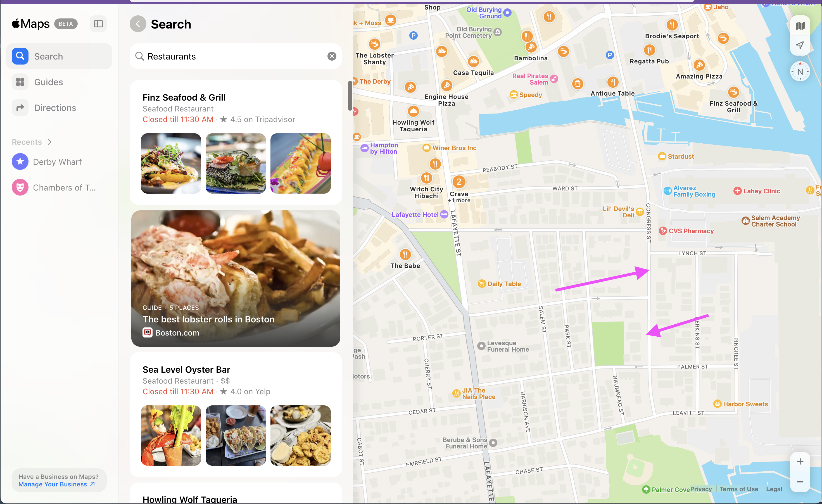The image size is (822, 504).
Task: Expand the Recents list chevron
Action: 49,142
